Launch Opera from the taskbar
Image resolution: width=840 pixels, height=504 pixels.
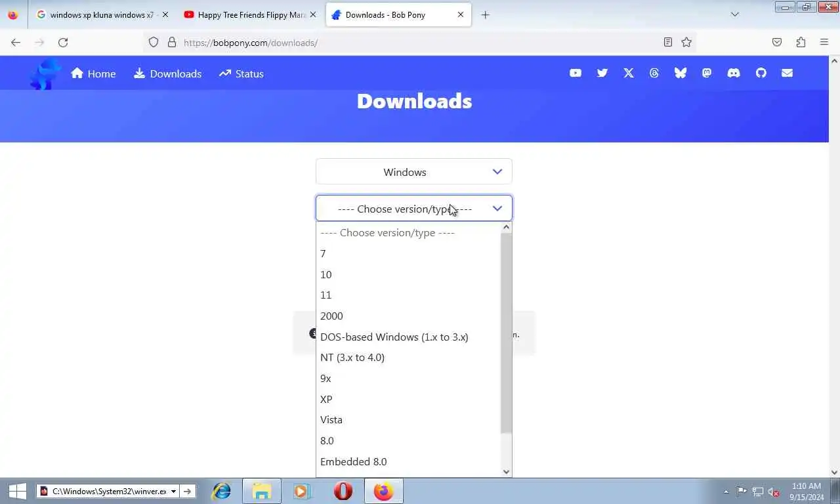point(343,491)
